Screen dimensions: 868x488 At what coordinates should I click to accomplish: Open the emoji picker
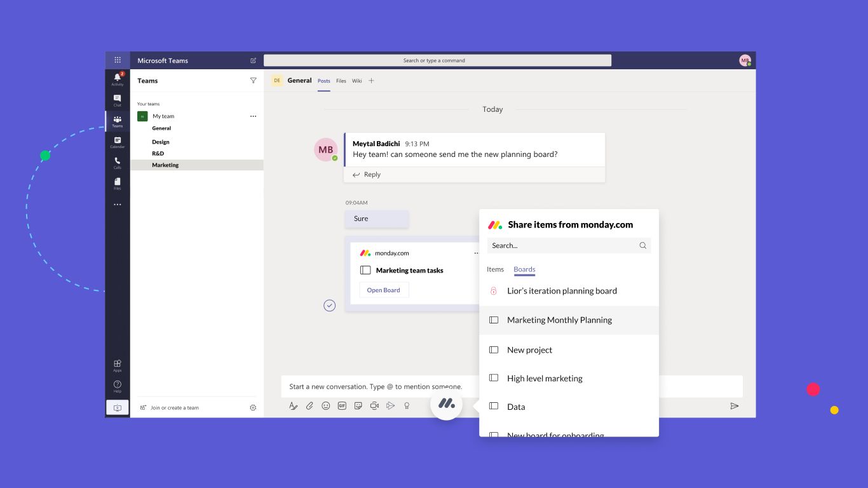pos(326,405)
